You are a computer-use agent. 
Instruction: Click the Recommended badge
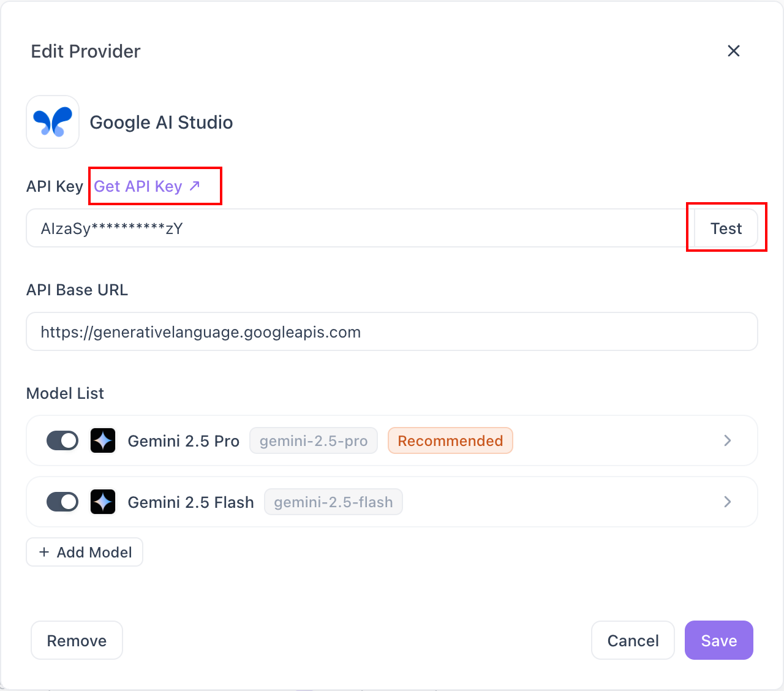coord(450,441)
